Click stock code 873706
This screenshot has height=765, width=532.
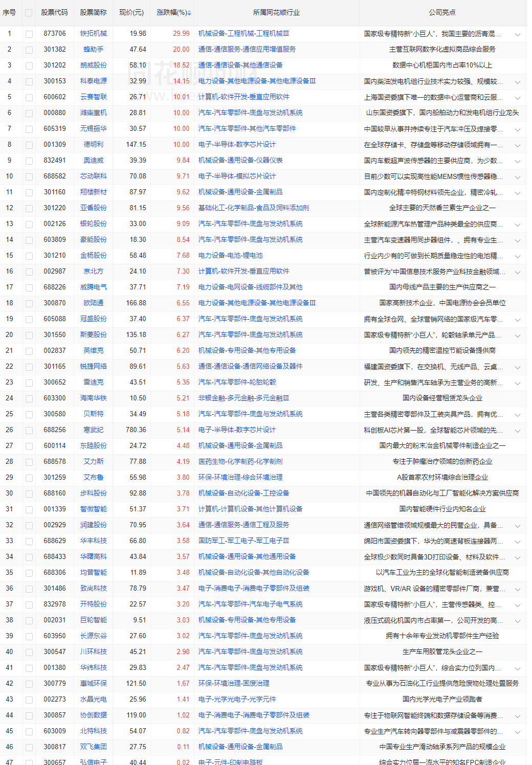tap(55, 34)
